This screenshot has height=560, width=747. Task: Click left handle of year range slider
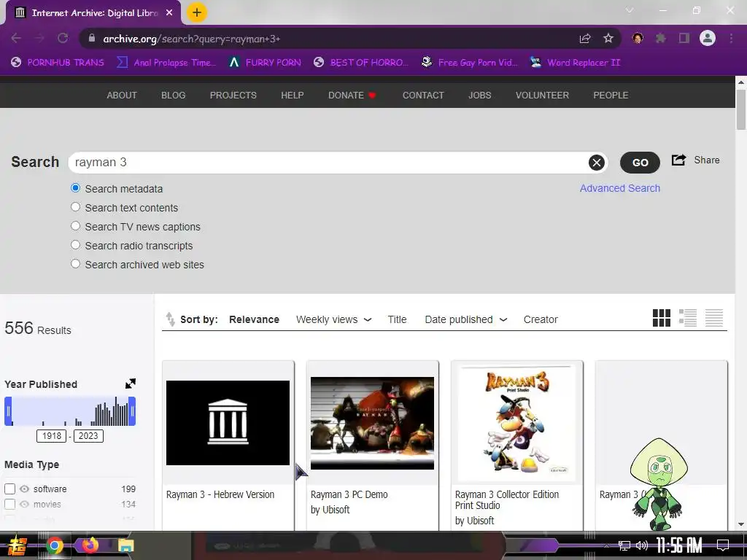8,411
